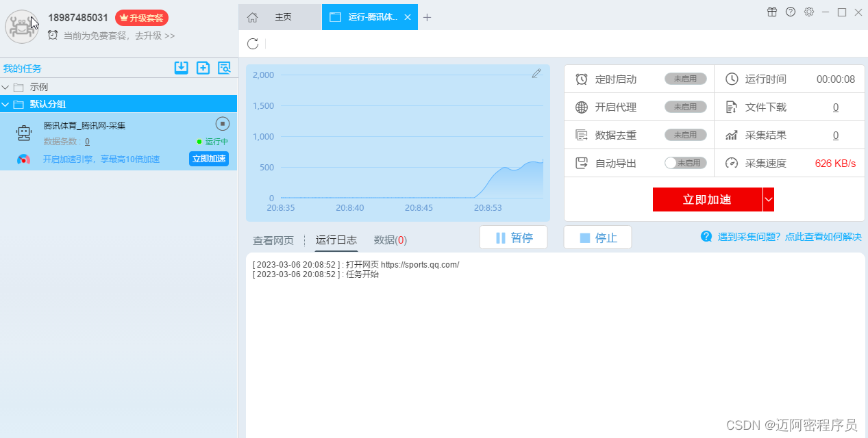Expand the 示例 group
Image resolution: width=868 pixels, height=438 pixels.
point(5,87)
